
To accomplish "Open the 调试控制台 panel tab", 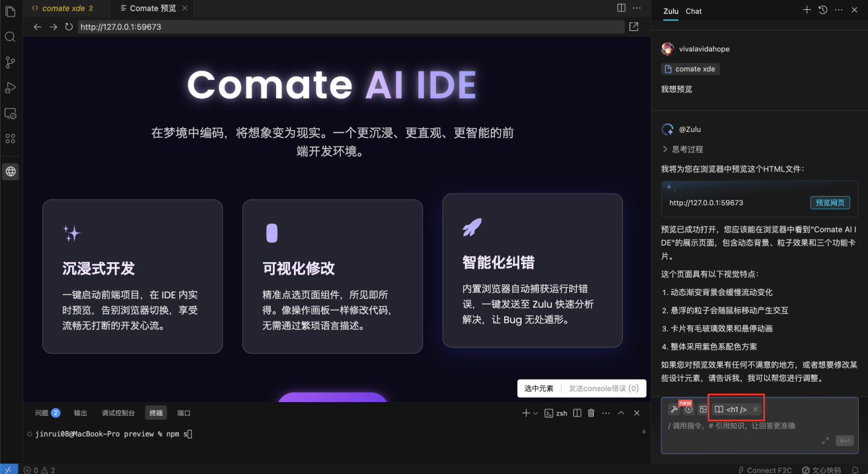I will (118, 413).
